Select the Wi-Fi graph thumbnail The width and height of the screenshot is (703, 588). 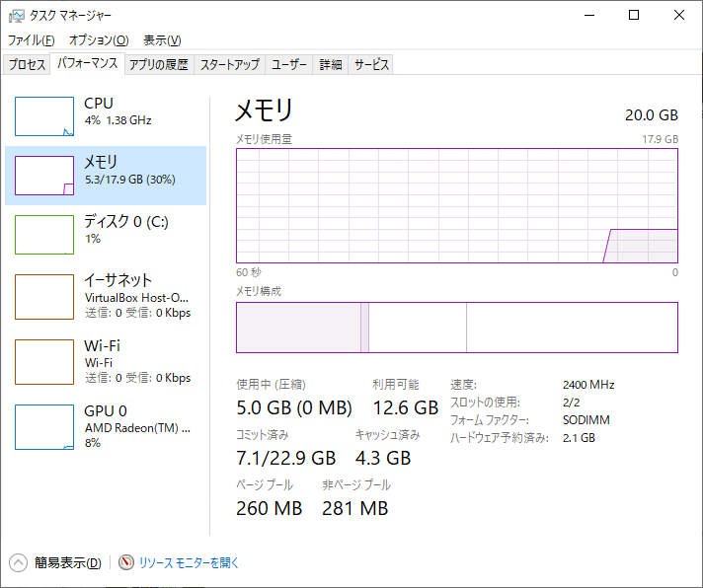pyautogui.click(x=44, y=362)
